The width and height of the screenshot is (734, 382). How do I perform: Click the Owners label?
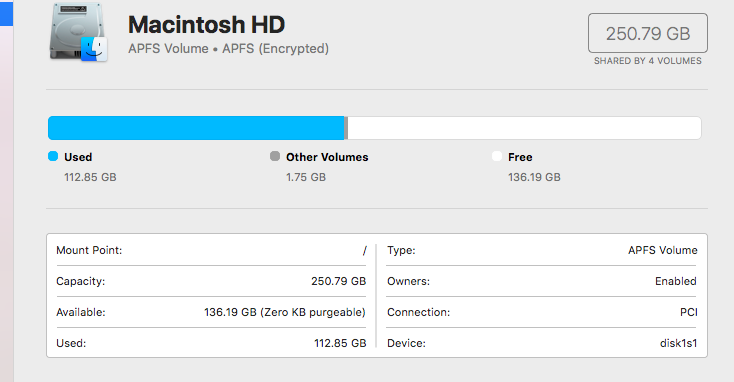(408, 281)
